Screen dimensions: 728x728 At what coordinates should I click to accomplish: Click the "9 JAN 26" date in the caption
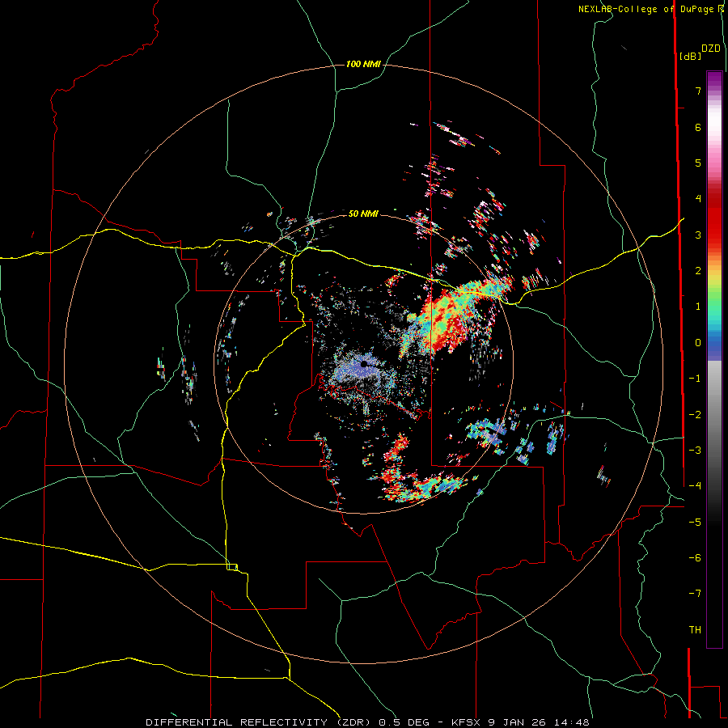(517, 722)
